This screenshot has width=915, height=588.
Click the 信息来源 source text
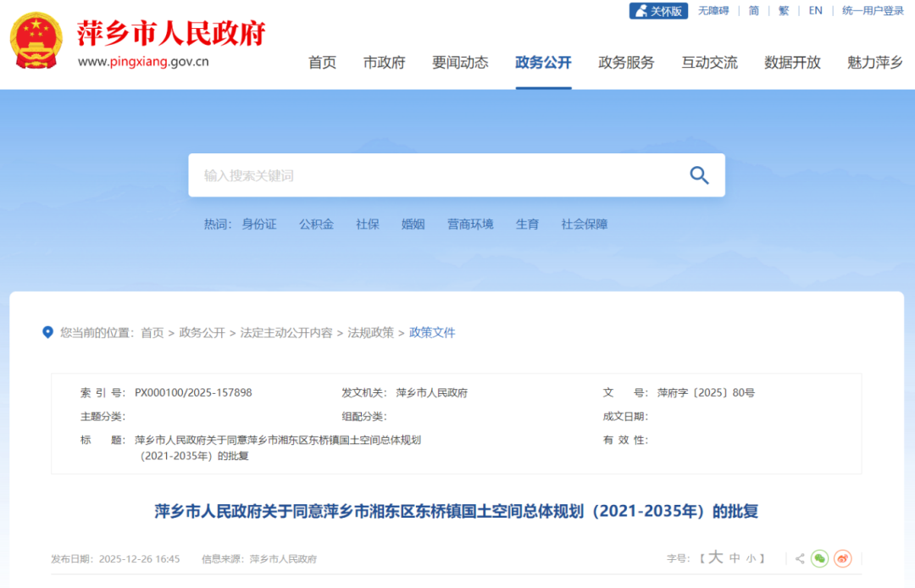pyautogui.click(x=259, y=559)
